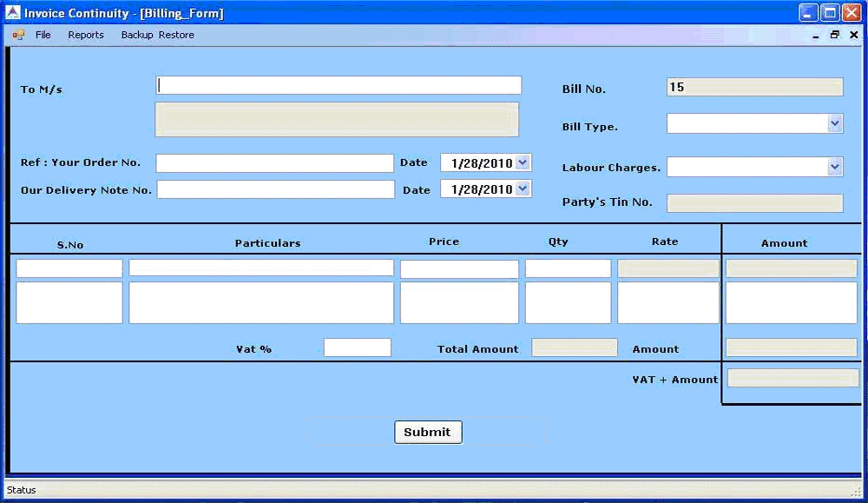Viewport: 868px width, 503px height.
Task: Click the Our Delivery Note No field
Action: pyautogui.click(x=275, y=189)
